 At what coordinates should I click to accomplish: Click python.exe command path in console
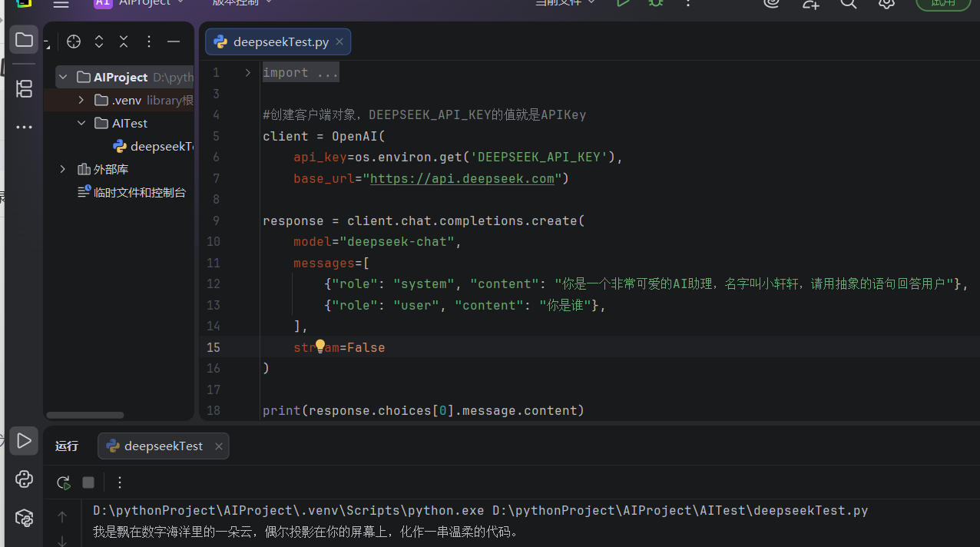pyautogui.click(x=289, y=510)
